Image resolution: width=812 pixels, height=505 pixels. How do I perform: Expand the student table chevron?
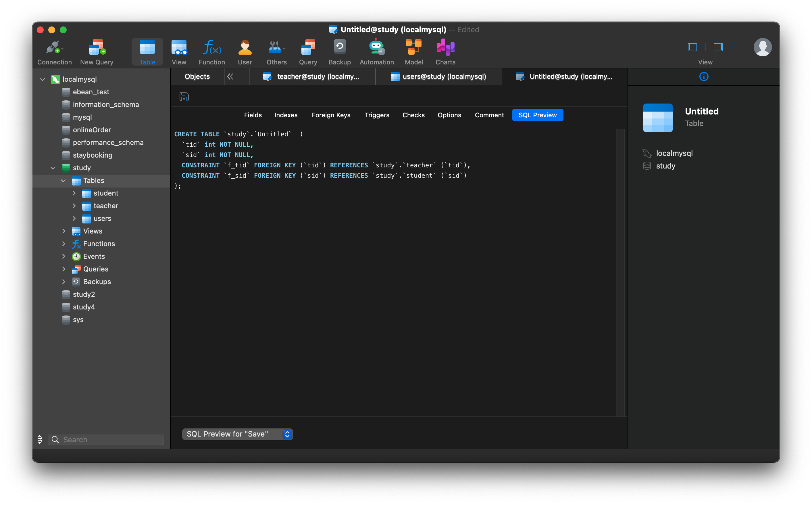(x=74, y=193)
